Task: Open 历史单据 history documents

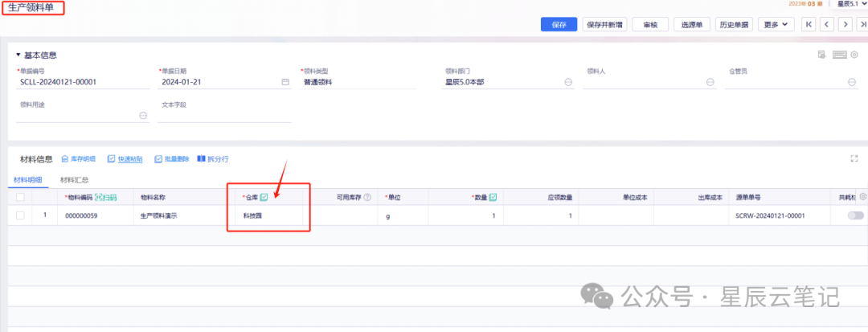Action: click(734, 25)
